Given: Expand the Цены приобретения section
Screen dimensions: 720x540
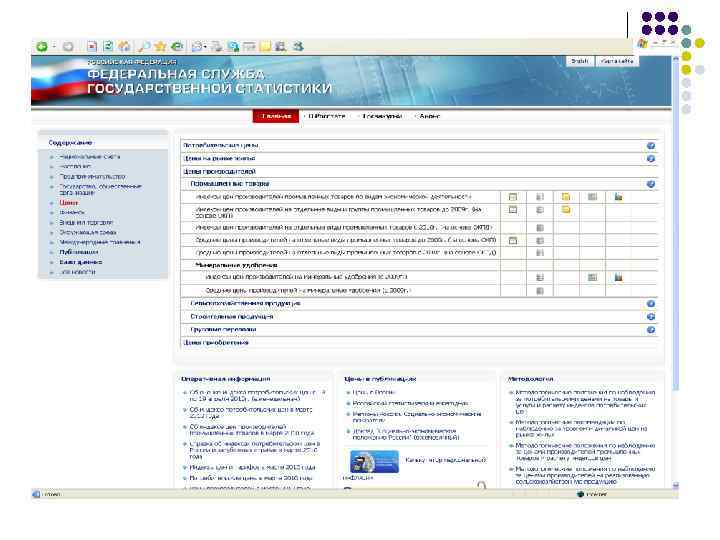Looking at the screenshot, I should pyautogui.click(x=420, y=343).
